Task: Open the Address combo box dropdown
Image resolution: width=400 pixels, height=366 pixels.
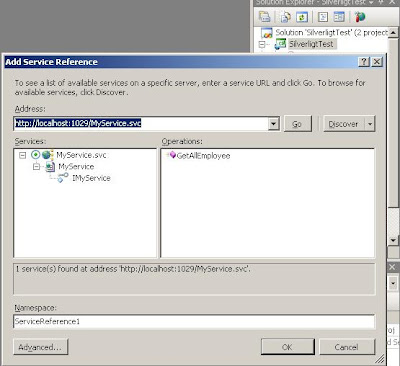Action: [273, 124]
